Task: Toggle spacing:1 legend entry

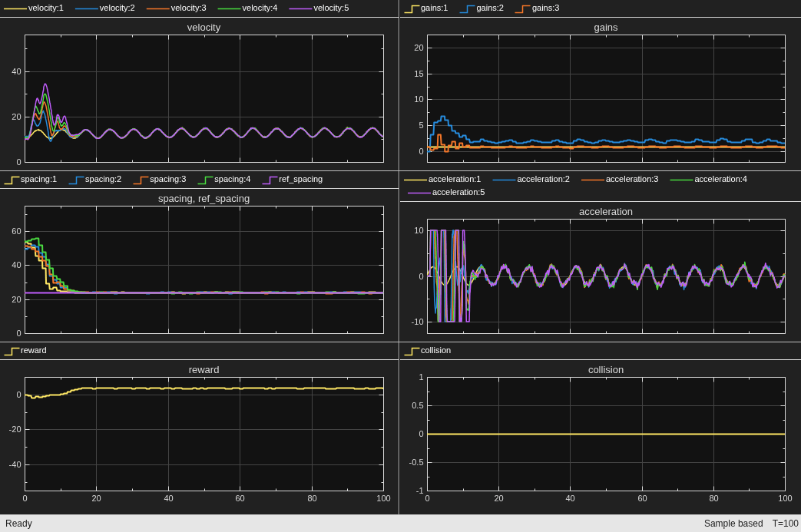Action: click(x=31, y=179)
